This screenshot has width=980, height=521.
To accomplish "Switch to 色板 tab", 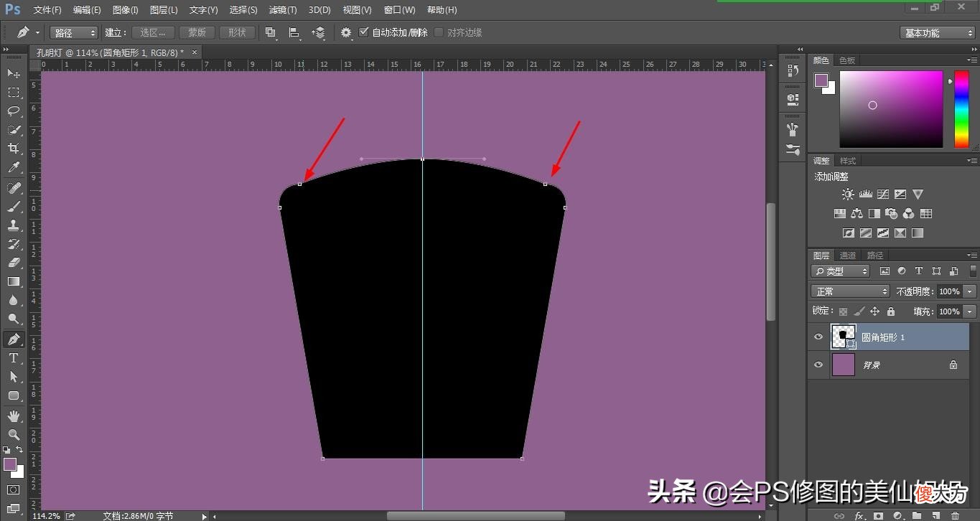I will [847, 61].
